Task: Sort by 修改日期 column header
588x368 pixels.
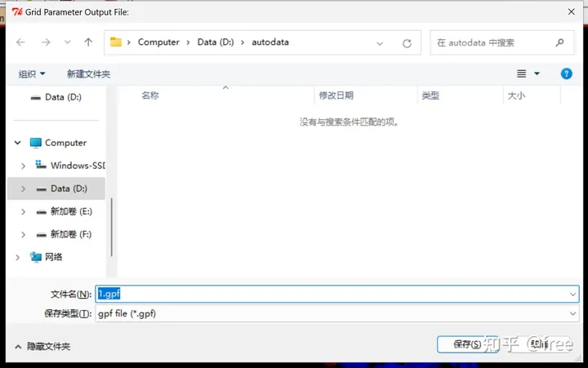Action: [x=336, y=95]
